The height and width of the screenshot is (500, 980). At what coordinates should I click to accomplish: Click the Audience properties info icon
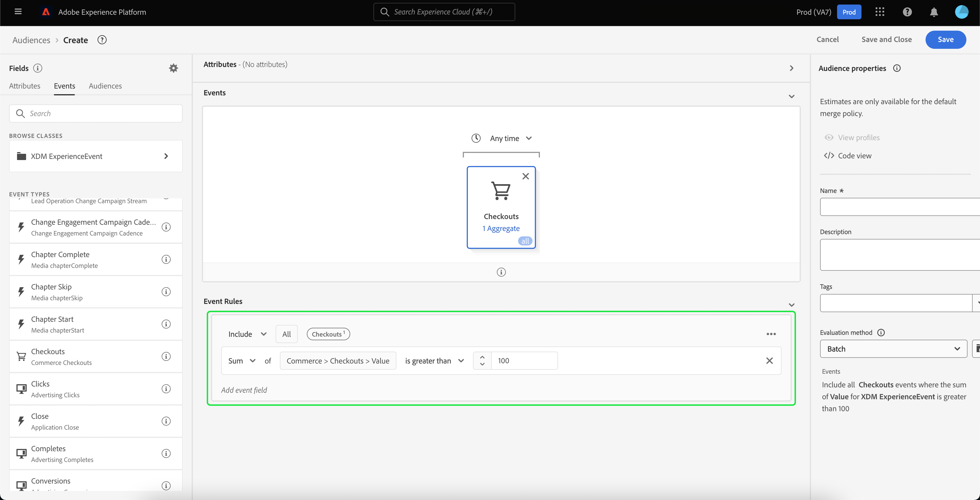point(897,69)
